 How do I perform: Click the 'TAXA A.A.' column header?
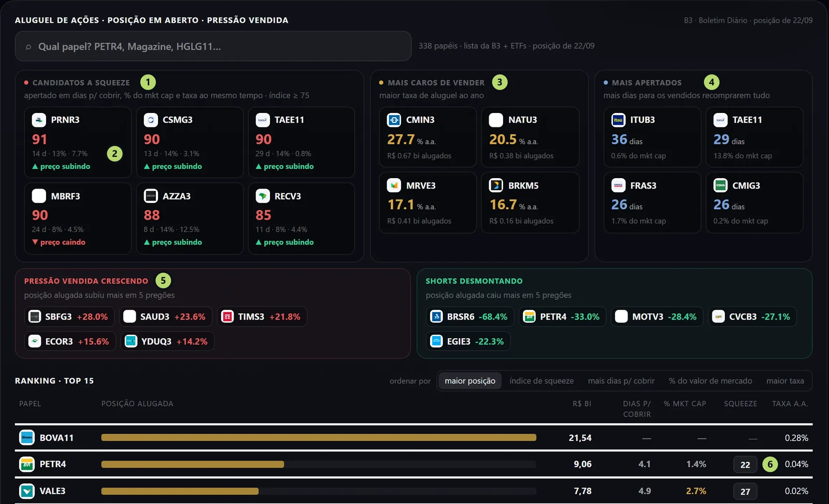pyautogui.click(x=790, y=404)
